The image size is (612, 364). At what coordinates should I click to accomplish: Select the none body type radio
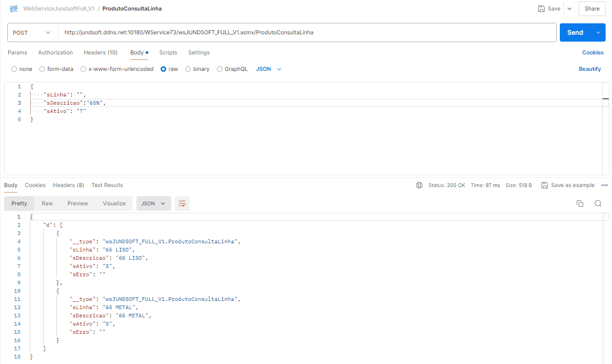[x=14, y=69]
